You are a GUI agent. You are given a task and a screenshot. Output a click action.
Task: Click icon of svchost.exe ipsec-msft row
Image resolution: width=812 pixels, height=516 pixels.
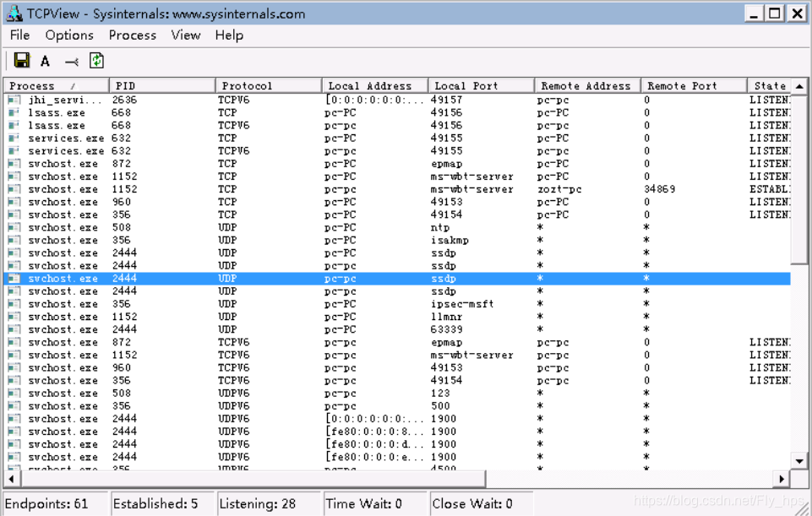pos(14,304)
